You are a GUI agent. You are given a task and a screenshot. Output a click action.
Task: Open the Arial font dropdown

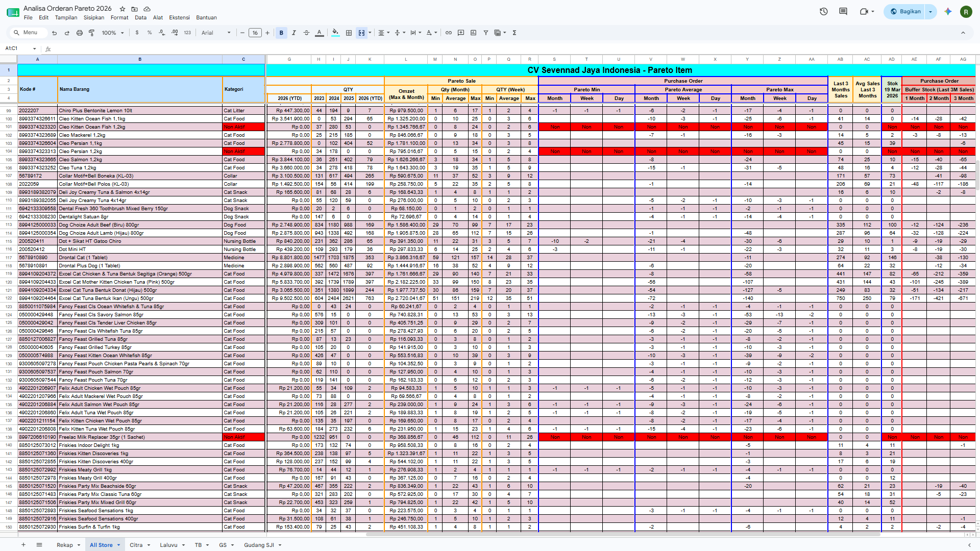pyautogui.click(x=216, y=33)
